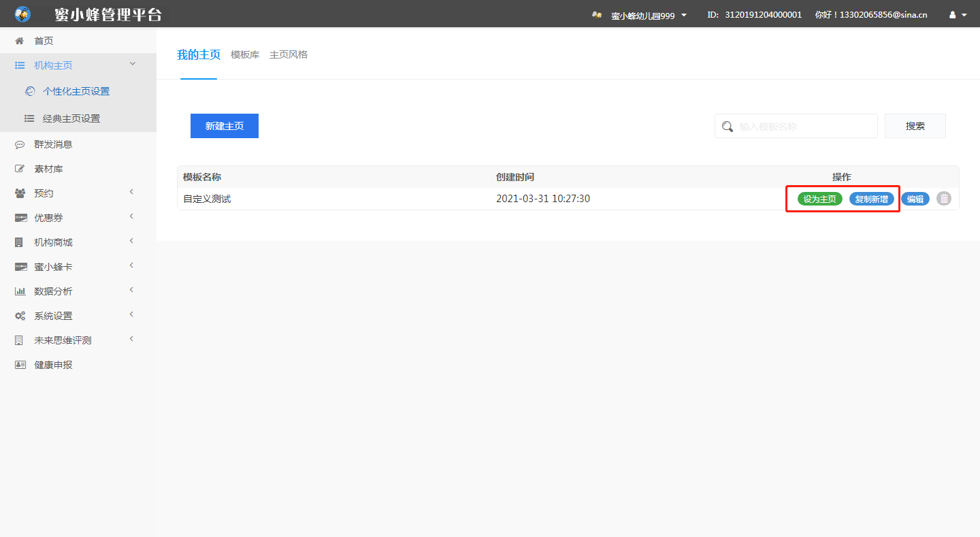This screenshot has width=980, height=537.
Task: Expand the 蜜小蜂卡 menu chevron
Action: click(131, 265)
